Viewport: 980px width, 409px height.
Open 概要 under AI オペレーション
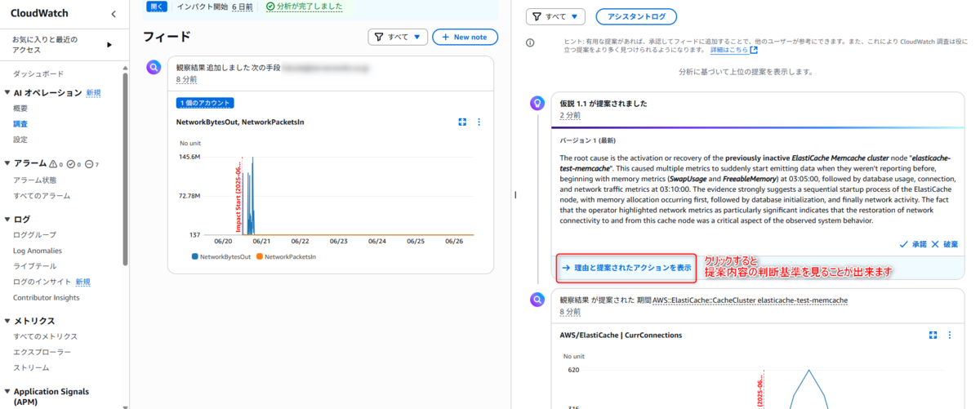pyautogui.click(x=20, y=109)
